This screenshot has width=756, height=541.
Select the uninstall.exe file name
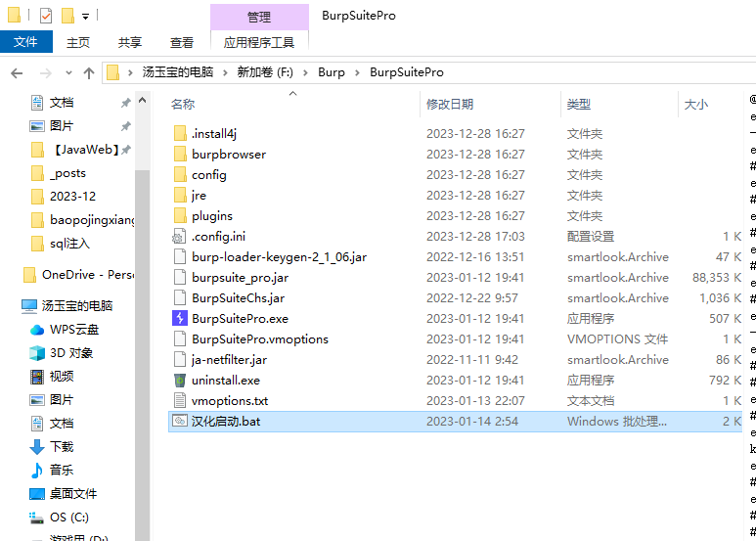[x=226, y=380]
